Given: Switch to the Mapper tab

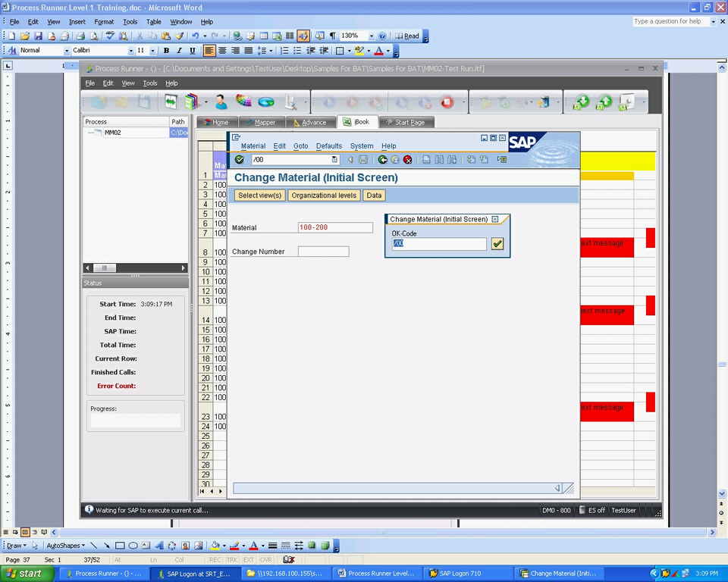Looking at the screenshot, I should point(260,122).
